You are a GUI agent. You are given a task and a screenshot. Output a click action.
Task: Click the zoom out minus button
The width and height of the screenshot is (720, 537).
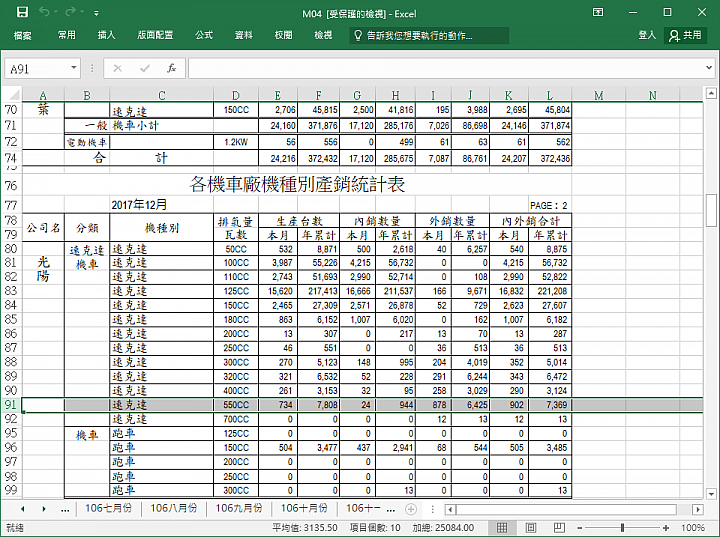click(580, 528)
